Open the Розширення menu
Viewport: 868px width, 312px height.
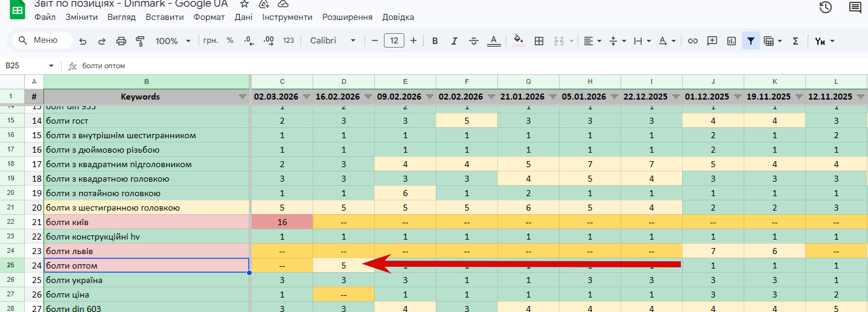click(x=347, y=17)
